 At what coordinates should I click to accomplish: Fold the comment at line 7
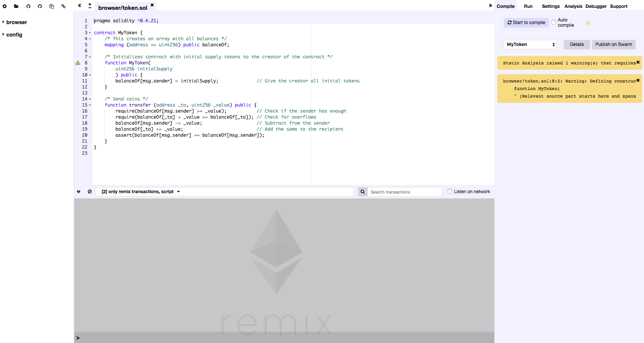[x=90, y=57]
